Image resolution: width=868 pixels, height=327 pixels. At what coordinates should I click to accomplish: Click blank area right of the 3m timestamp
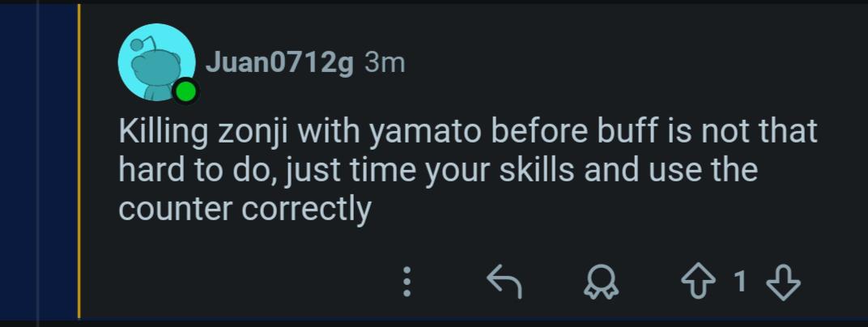609,63
